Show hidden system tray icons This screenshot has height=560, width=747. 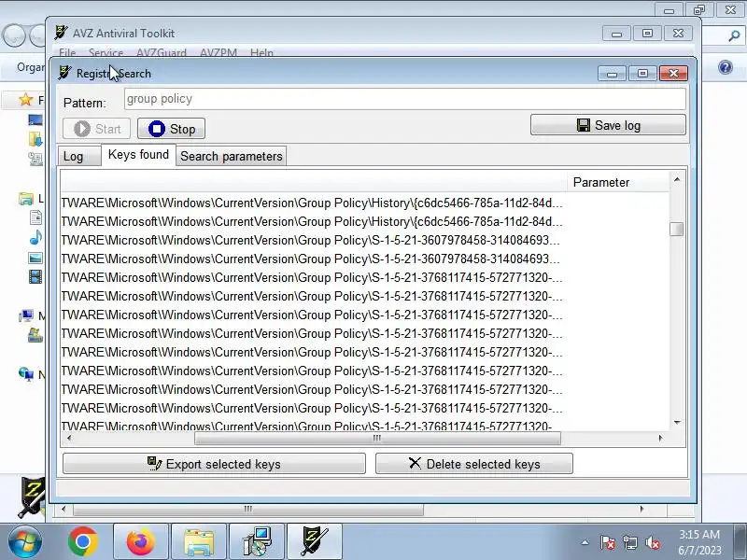coord(585,542)
